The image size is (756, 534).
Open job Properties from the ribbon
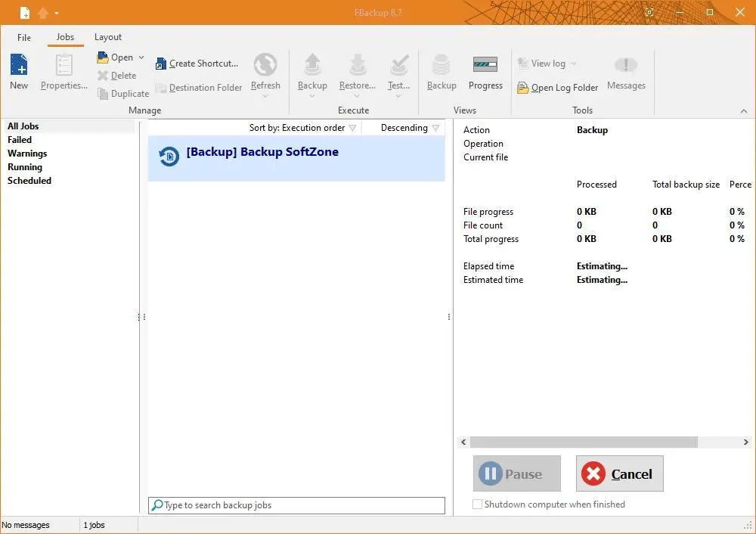click(64, 66)
